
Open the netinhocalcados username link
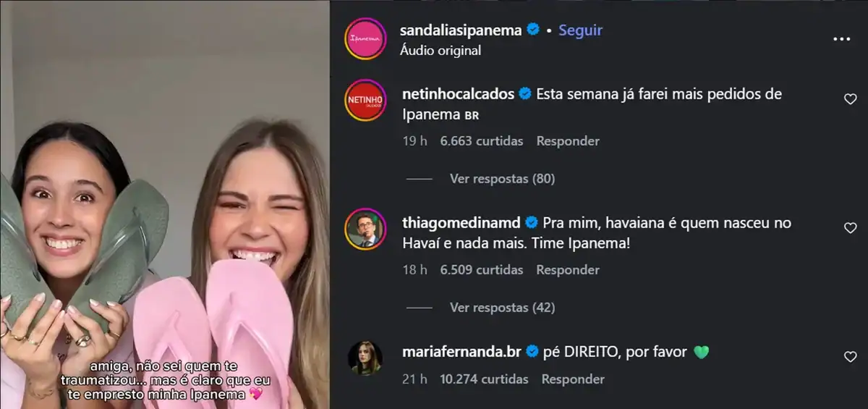[456, 94]
